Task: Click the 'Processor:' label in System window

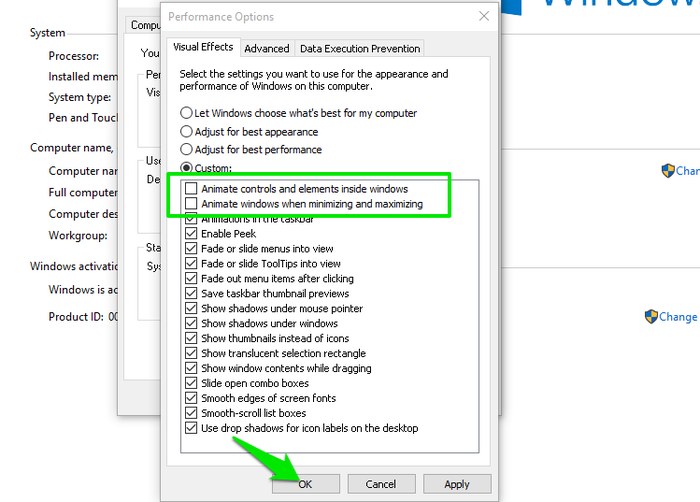Action: pyautogui.click(x=74, y=56)
